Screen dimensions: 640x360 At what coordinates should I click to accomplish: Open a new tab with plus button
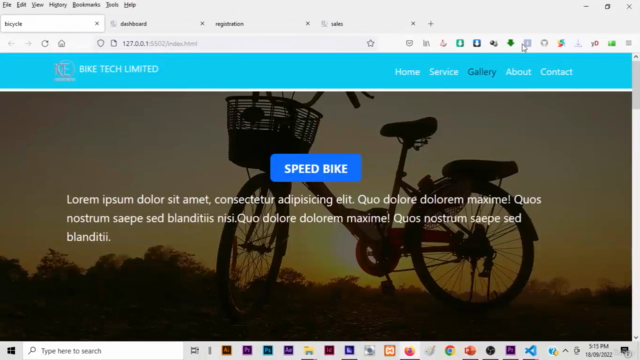[431, 24]
